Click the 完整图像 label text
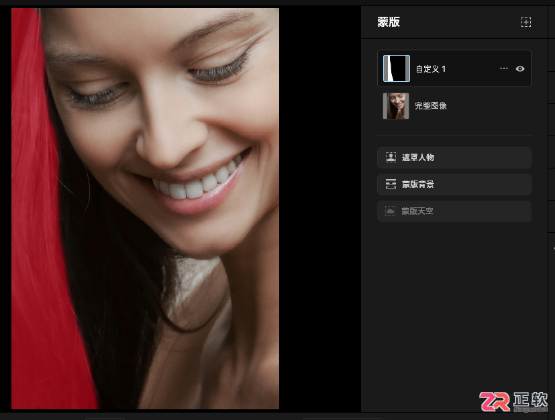Image resolution: width=555 pixels, height=420 pixels. 430,106
